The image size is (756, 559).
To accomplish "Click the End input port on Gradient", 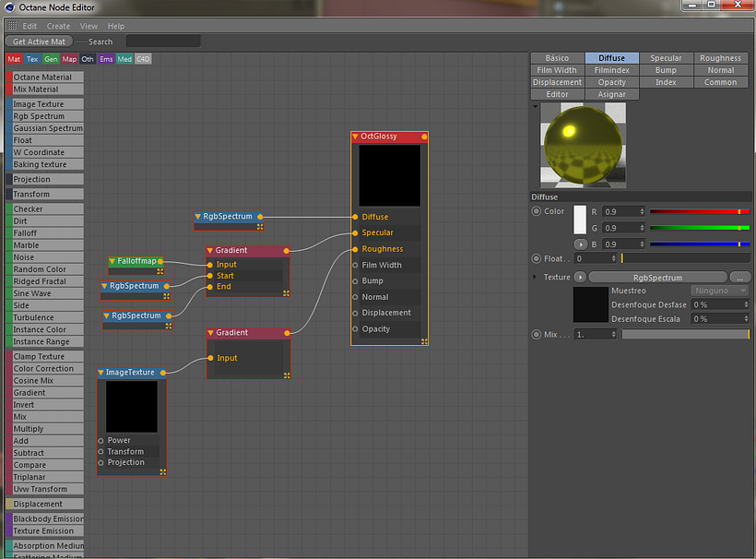I will coord(209,287).
